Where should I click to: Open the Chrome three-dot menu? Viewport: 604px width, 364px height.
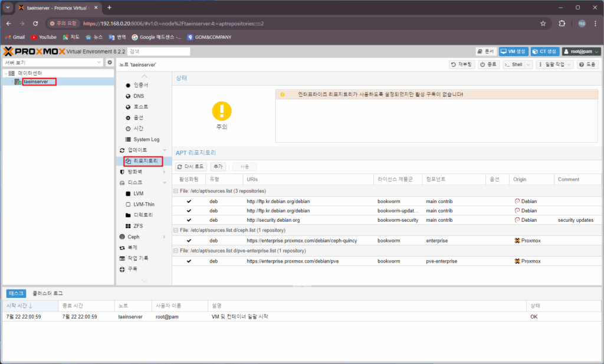pyautogui.click(x=595, y=24)
